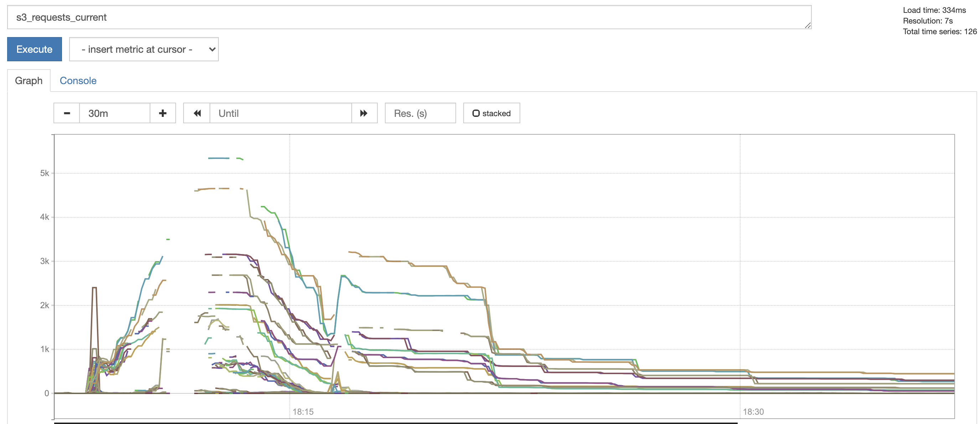The image size is (980, 424).
Task: Click the 30m range duration field
Action: pos(114,113)
